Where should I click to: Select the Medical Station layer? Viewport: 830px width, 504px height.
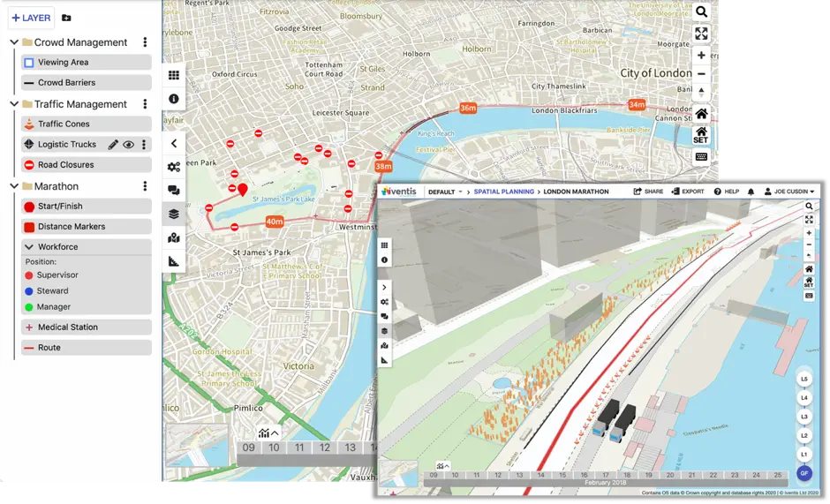(87, 327)
